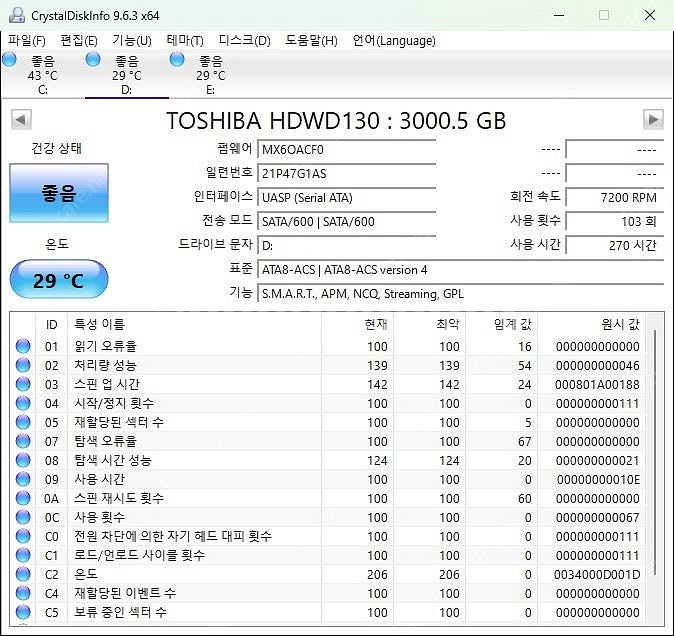
Task: Open the 테마(T) menu
Action: pos(185,41)
